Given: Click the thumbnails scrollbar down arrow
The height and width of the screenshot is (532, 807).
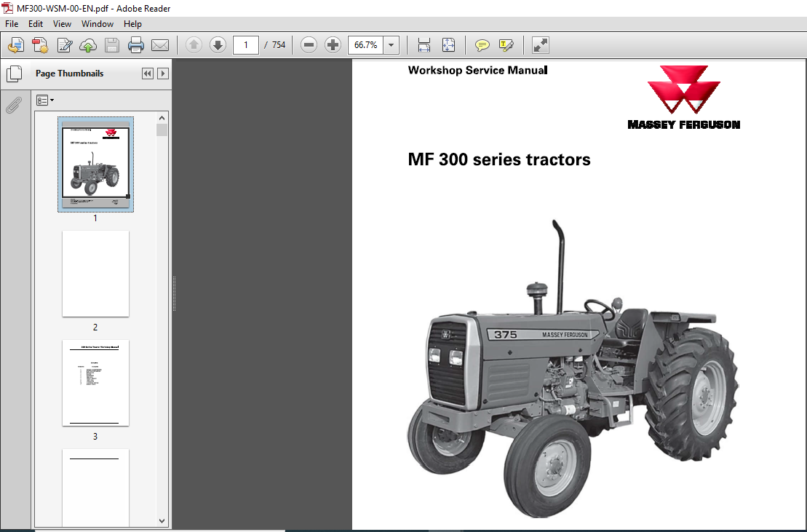Looking at the screenshot, I should click(162, 520).
